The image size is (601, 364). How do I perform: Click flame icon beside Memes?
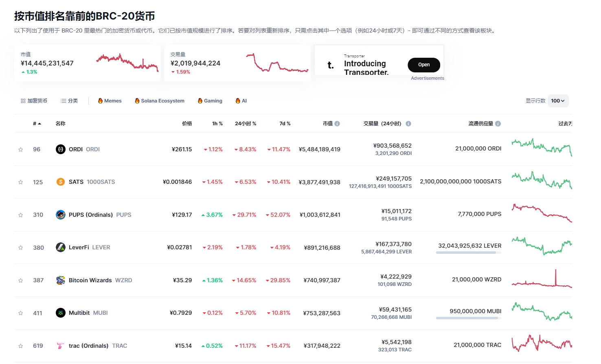point(100,101)
